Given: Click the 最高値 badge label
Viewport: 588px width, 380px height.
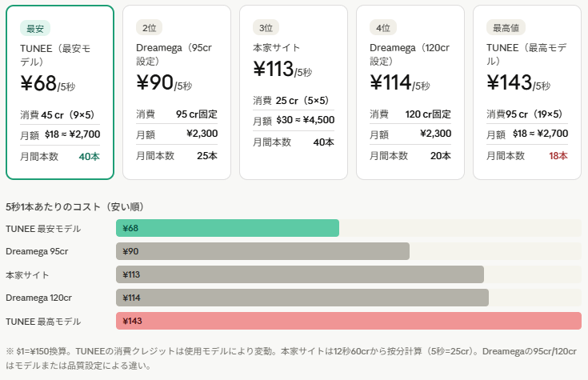Looking at the screenshot, I should [x=506, y=27].
